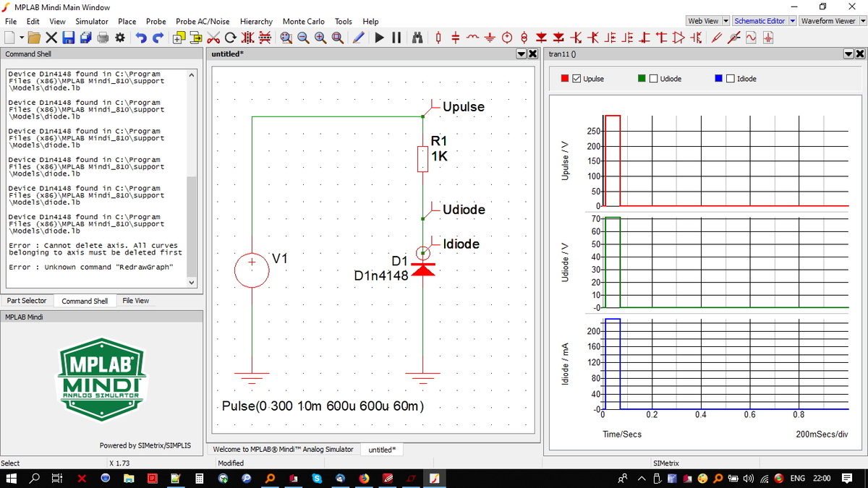This screenshot has width=868, height=488.
Task: Check the Idiode curve checkbox
Action: pyautogui.click(x=730, y=79)
